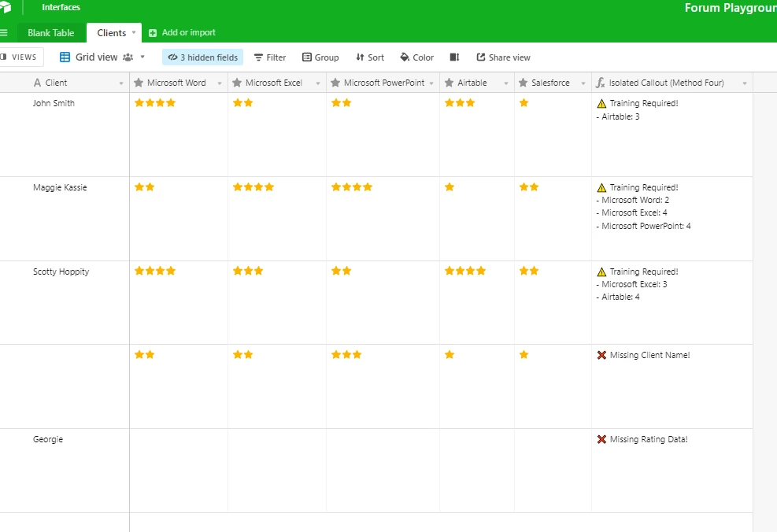Viewport: 777px width, 532px height.
Task: Open the Interfaces menu
Action: pyautogui.click(x=61, y=7)
